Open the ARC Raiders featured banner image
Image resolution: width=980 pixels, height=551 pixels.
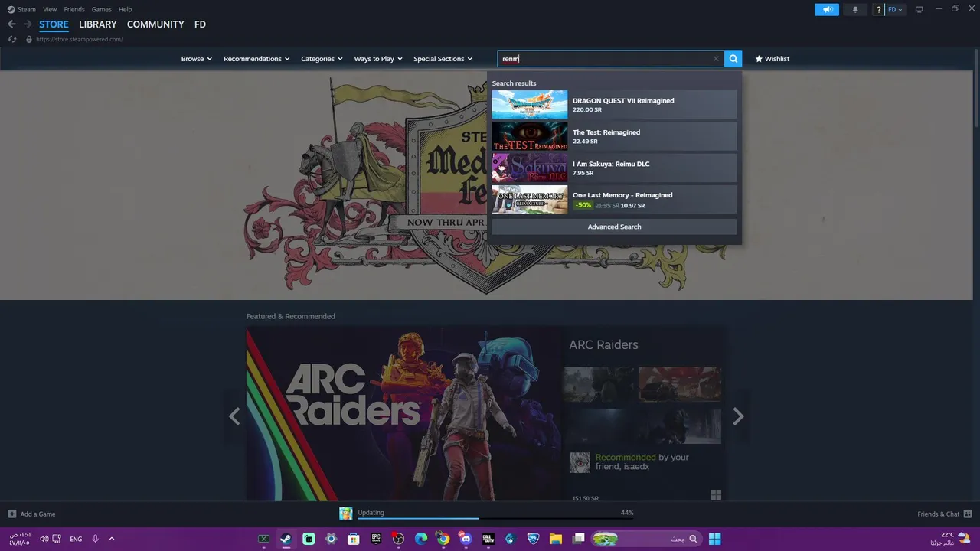coord(404,415)
